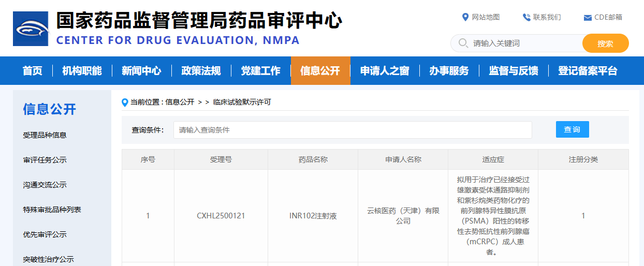This screenshot has height=266, width=644.
Task: Navigate to 登记备案平台
Action: pos(588,71)
